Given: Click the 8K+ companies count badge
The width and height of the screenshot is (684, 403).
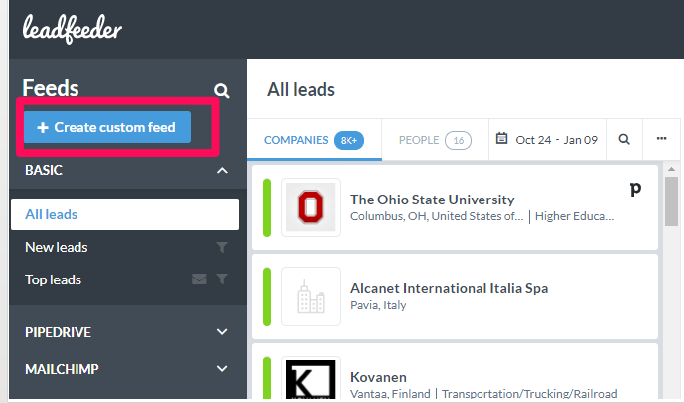Looking at the screenshot, I should click(x=349, y=140).
